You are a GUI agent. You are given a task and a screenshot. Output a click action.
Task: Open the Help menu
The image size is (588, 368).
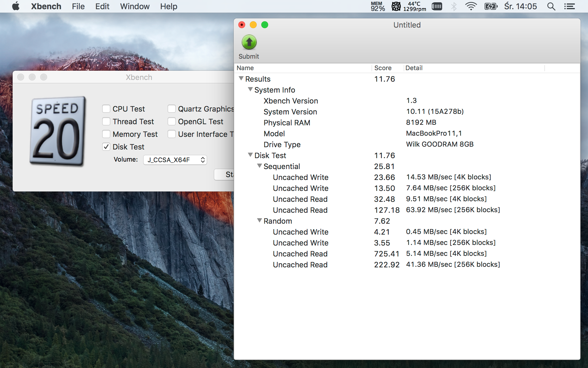point(169,6)
